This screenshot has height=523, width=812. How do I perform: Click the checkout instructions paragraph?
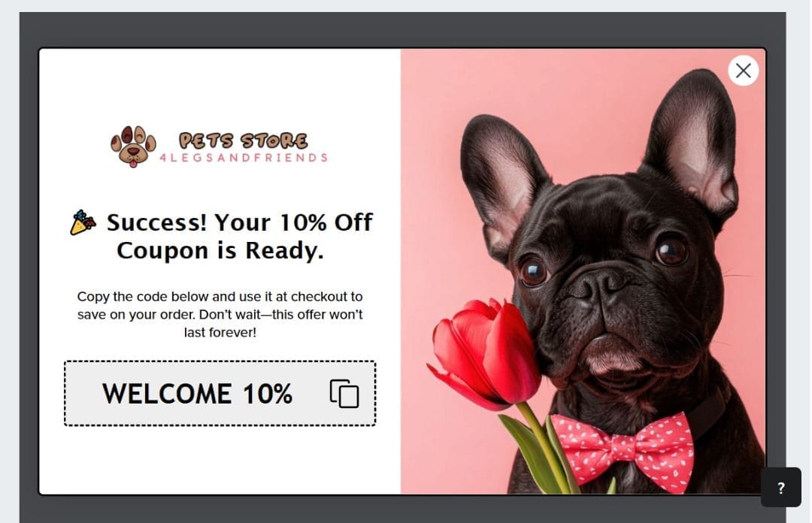220,314
